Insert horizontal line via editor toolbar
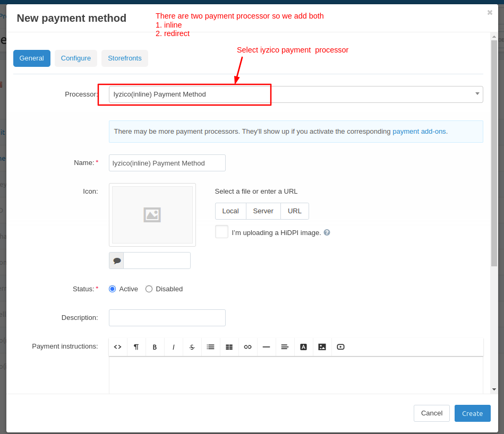Screen dimensions: 504x434 point(266,346)
